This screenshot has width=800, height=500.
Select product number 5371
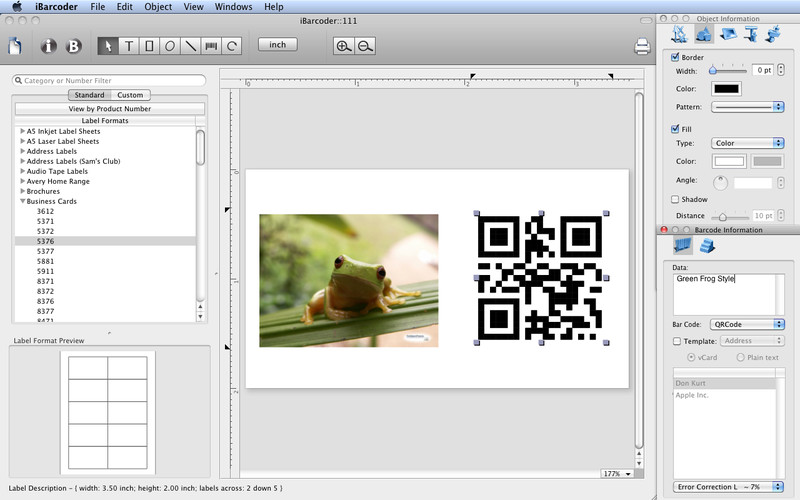coord(45,221)
